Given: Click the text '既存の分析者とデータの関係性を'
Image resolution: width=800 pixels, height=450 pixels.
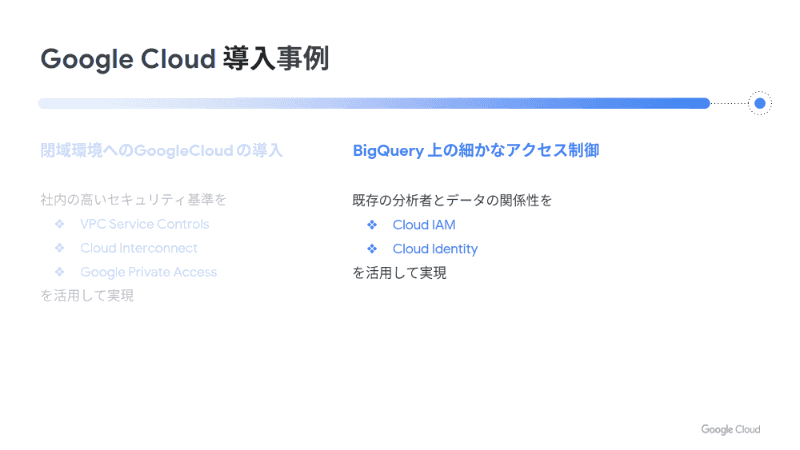Looking at the screenshot, I should point(452,200).
